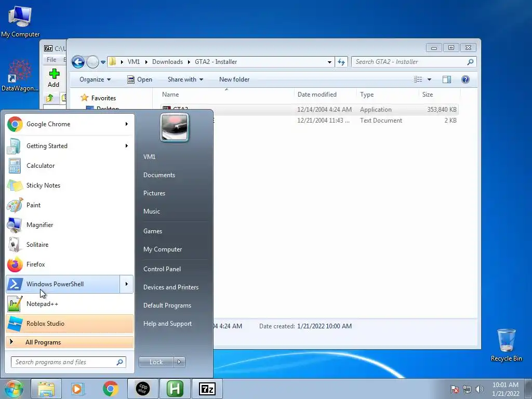Toggle the preview pane icon
This screenshot has width=532, height=399.
(447, 79)
